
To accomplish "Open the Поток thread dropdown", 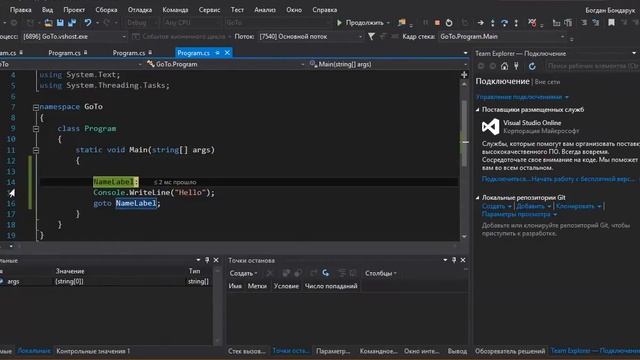I will (311, 37).
